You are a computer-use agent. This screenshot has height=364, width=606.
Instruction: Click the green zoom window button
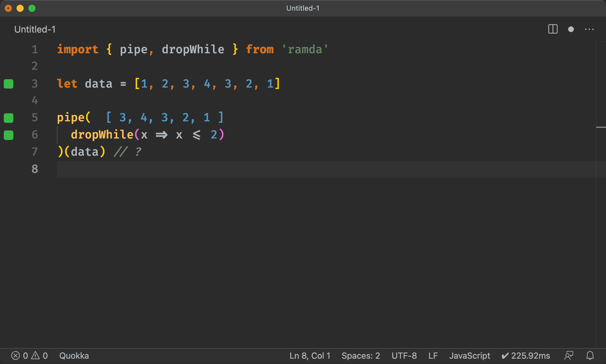[32, 8]
